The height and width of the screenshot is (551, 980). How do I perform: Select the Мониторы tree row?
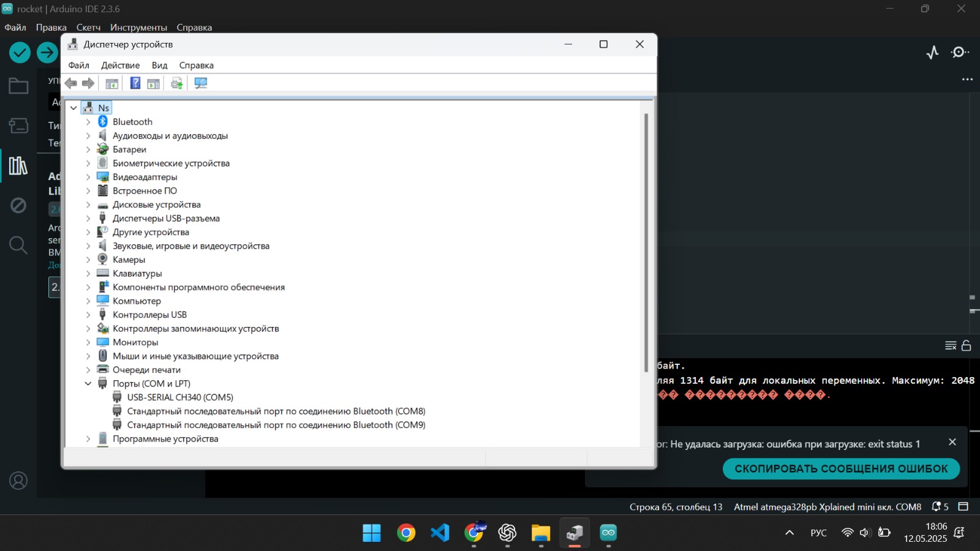(135, 342)
